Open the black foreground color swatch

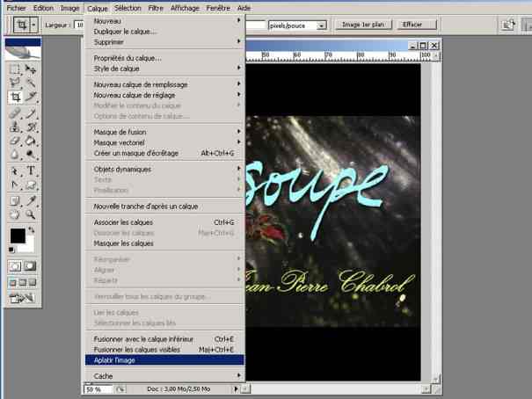(17, 236)
